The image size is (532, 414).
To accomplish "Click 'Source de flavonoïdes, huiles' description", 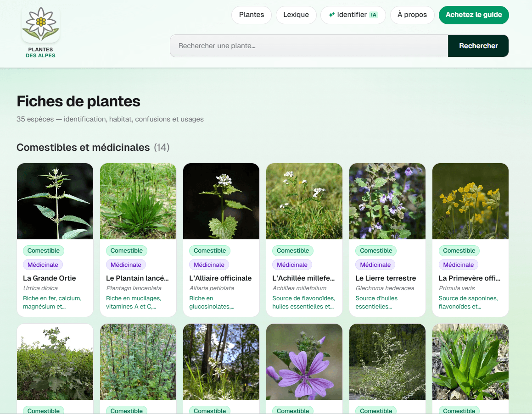I will 304,303.
